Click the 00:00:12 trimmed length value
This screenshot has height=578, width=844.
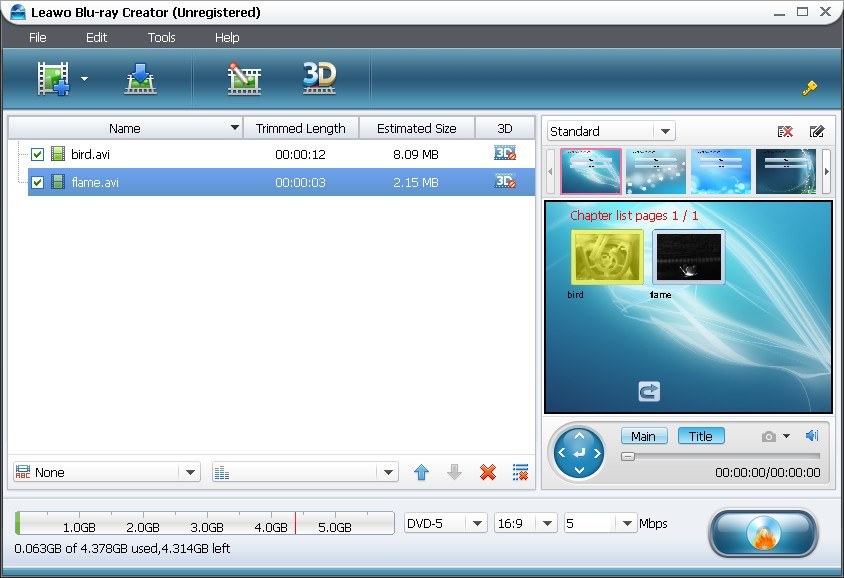(x=300, y=154)
